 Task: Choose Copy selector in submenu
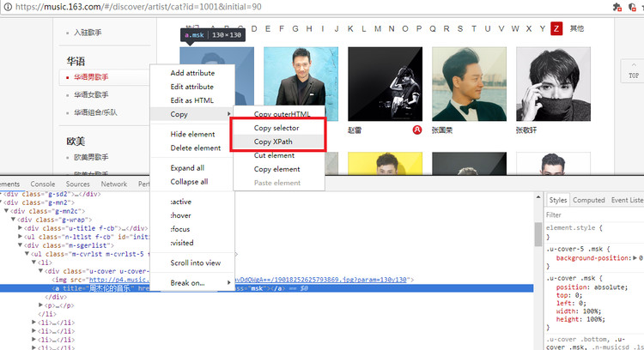[x=279, y=128]
